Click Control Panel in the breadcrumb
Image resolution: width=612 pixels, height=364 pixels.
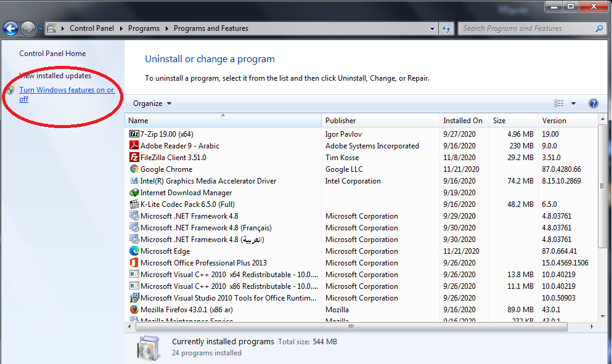click(x=92, y=28)
